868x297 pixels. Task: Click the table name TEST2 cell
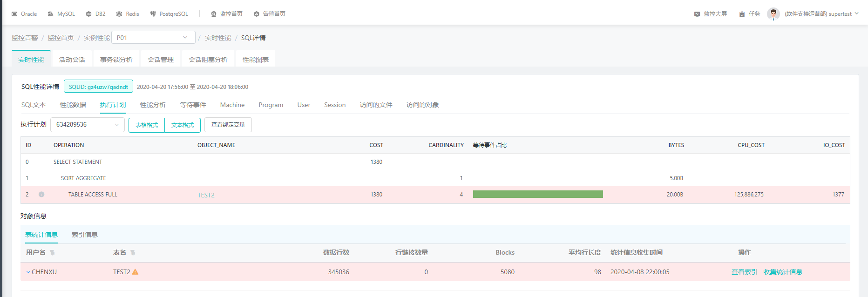[122, 272]
